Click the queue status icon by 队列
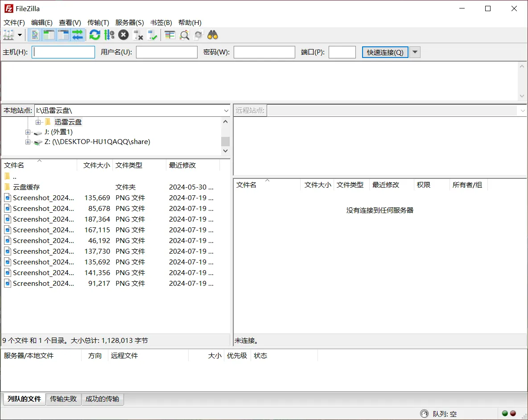528x420 pixels. 424,414
